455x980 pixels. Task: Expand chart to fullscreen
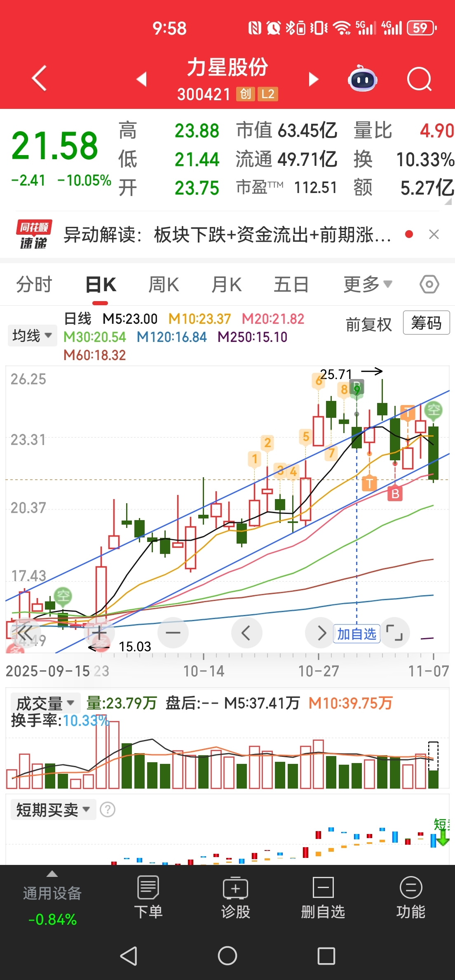(394, 632)
